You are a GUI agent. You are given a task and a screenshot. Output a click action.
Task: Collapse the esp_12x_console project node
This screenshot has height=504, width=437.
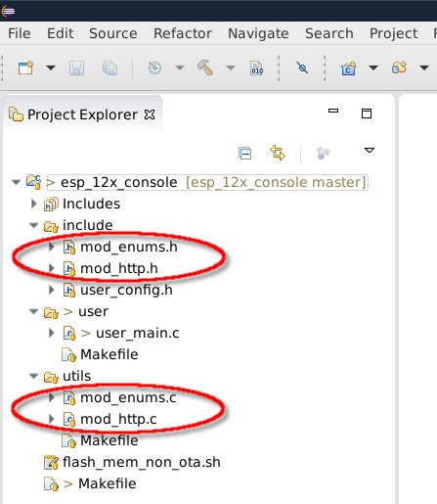16,182
